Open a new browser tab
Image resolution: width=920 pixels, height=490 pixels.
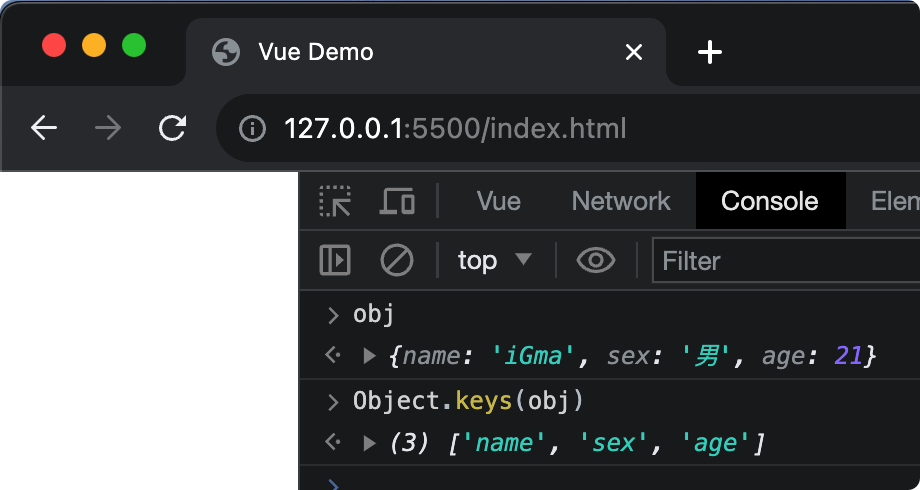coord(709,52)
